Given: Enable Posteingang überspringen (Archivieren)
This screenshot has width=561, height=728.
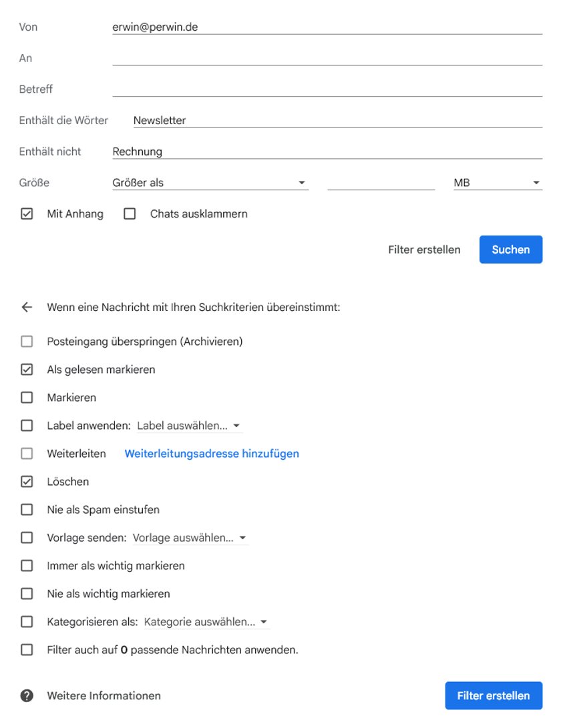Looking at the screenshot, I should pos(27,341).
